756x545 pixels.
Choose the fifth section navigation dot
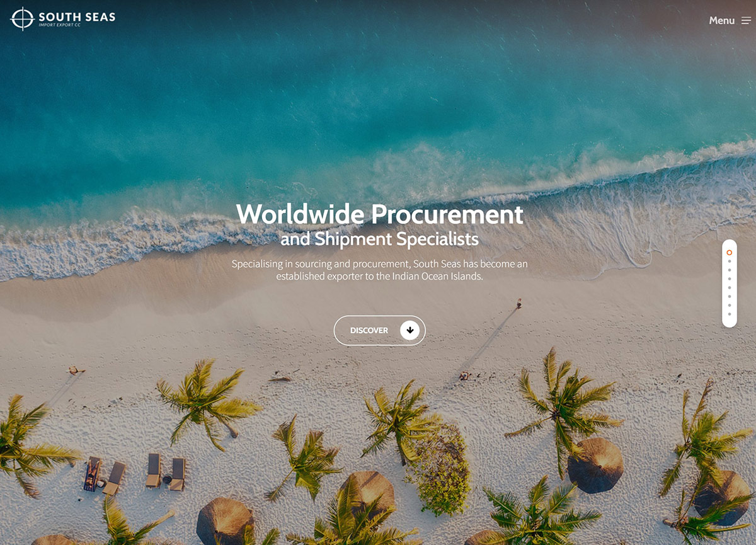(729, 287)
